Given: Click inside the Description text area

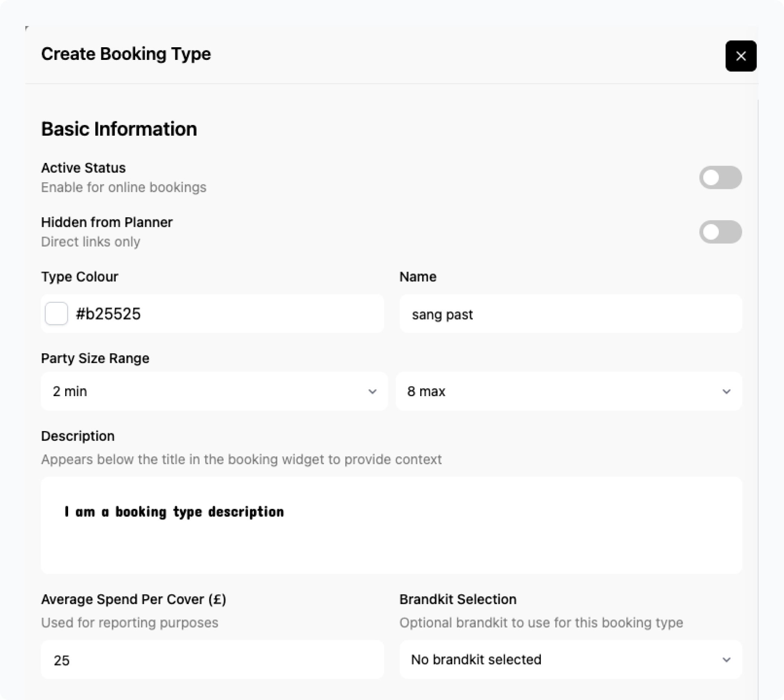Looking at the screenshot, I should pyautogui.click(x=391, y=539).
